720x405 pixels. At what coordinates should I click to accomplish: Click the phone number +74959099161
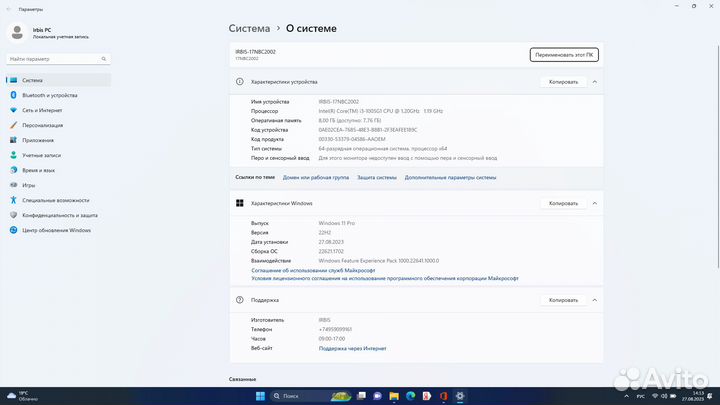click(x=335, y=330)
